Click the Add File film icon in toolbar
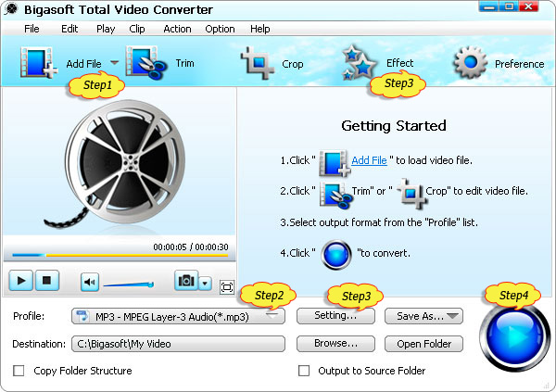556x392 pixels. [x=39, y=63]
